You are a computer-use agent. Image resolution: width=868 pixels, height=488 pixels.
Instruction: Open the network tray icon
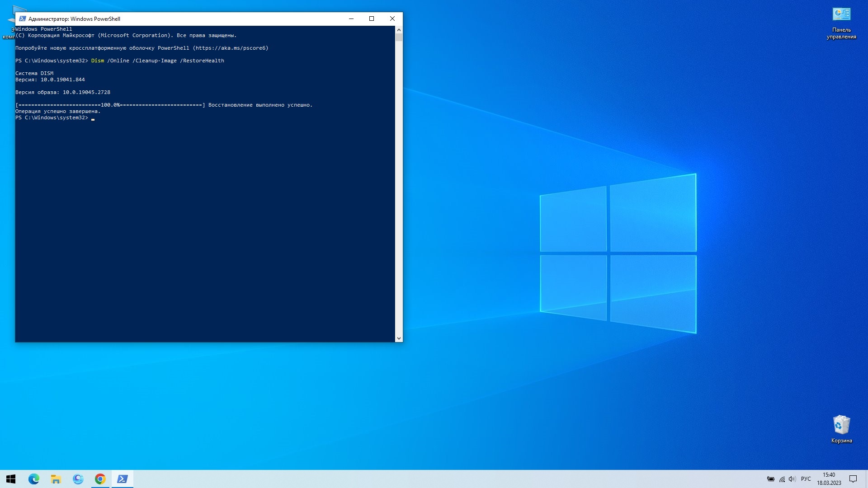coord(782,479)
